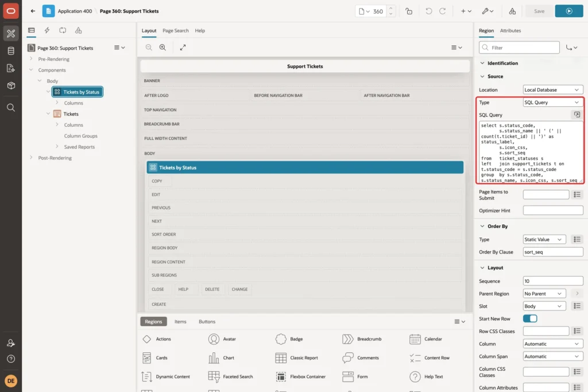
Task: Click the property Filter search field
Action: click(519, 48)
